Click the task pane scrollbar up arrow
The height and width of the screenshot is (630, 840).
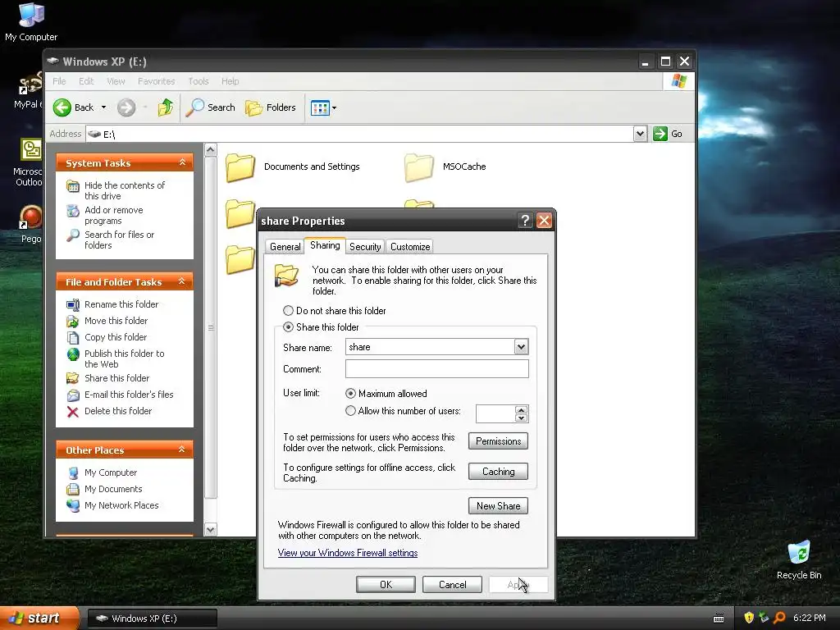211,149
